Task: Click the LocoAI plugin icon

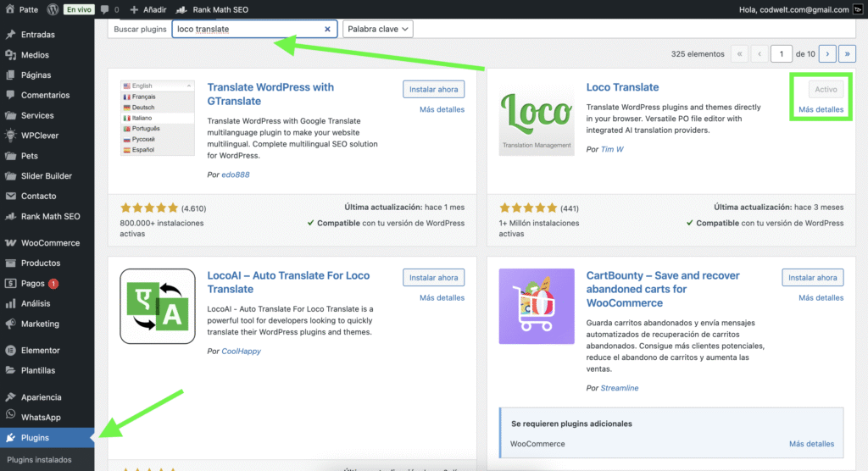Action: 158,306
